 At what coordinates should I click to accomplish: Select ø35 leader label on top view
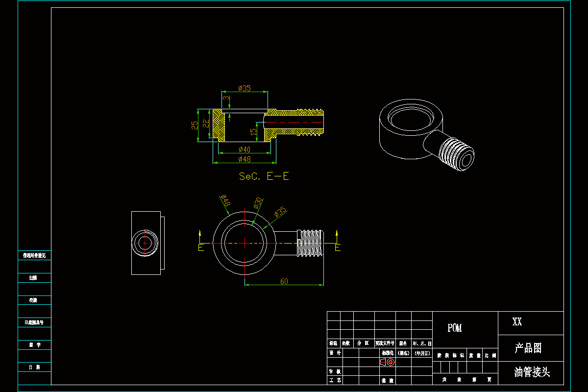click(x=280, y=212)
